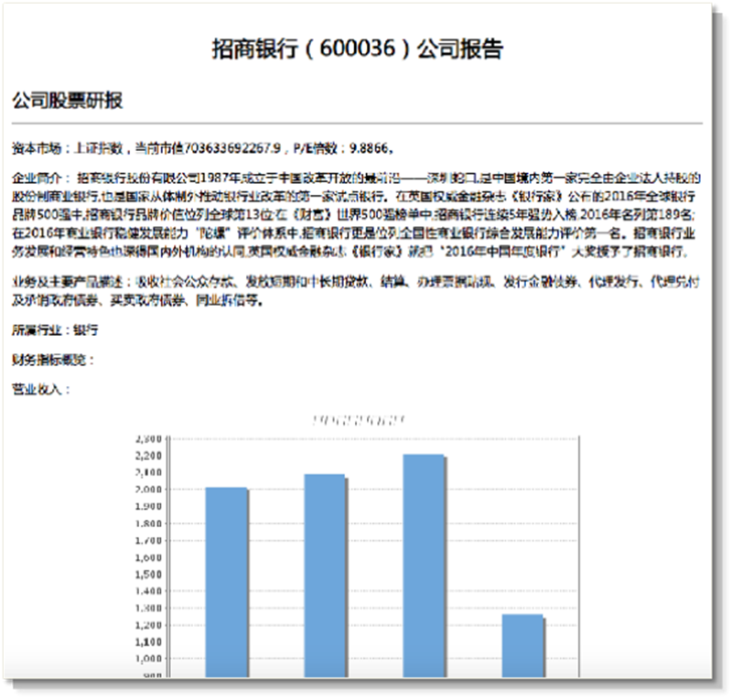The height and width of the screenshot is (700, 732).
Task: Click the chart title above the bars
Action: (x=359, y=421)
